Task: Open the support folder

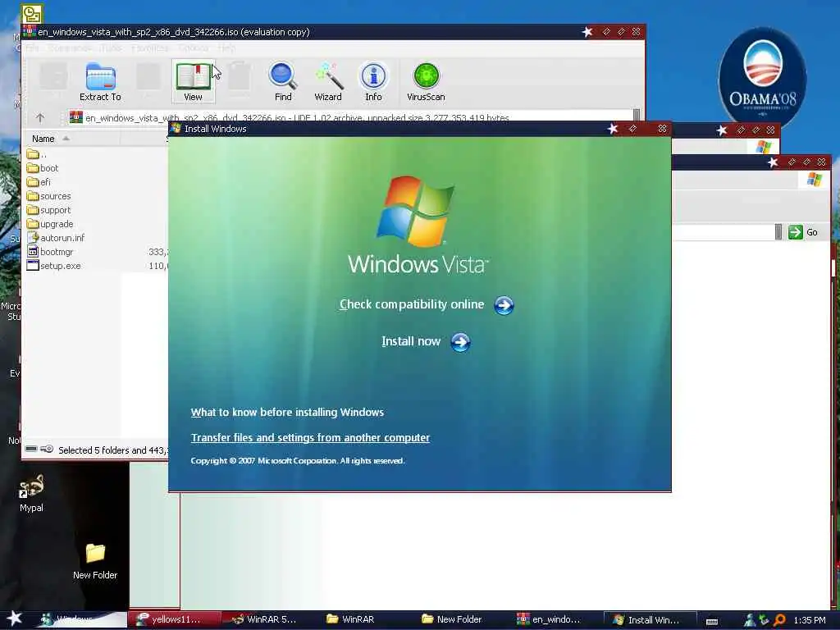Action: point(48,209)
